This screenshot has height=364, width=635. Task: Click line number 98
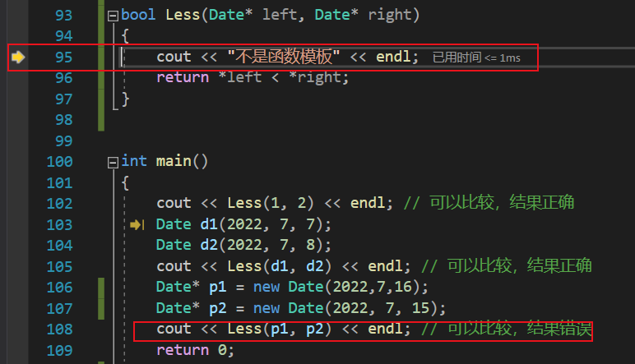tap(63, 120)
